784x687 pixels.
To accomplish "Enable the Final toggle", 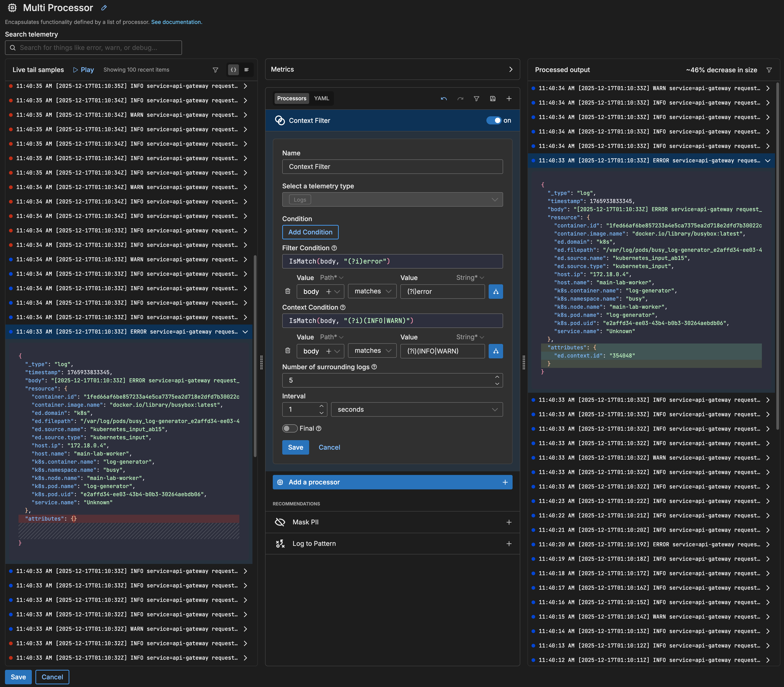I will (x=290, y=428).
